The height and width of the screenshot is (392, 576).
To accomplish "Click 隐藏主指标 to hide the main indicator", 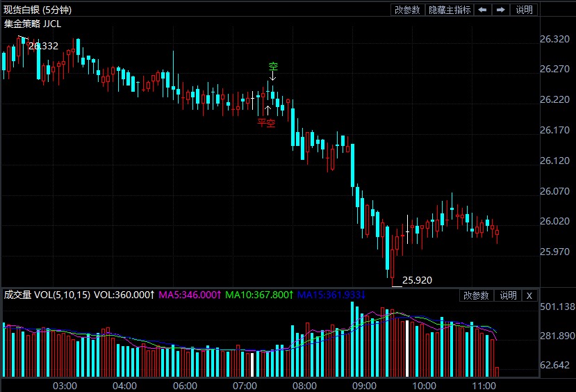I will [x=450, y=10].
